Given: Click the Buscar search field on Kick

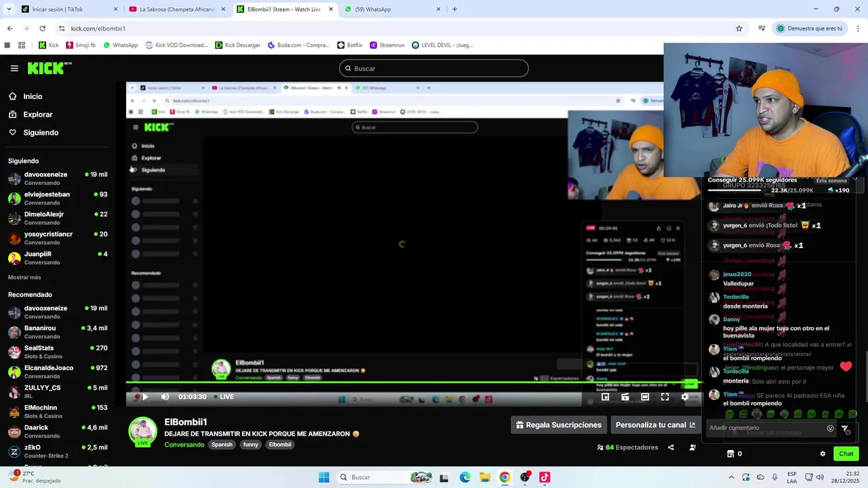Looking at the screenshot, I should pos(433,68).
